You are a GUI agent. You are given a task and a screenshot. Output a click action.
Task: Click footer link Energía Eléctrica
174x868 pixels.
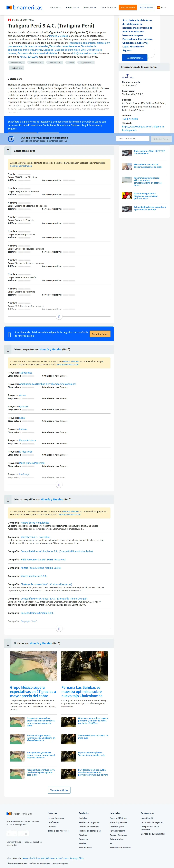(x=118, y=818)
